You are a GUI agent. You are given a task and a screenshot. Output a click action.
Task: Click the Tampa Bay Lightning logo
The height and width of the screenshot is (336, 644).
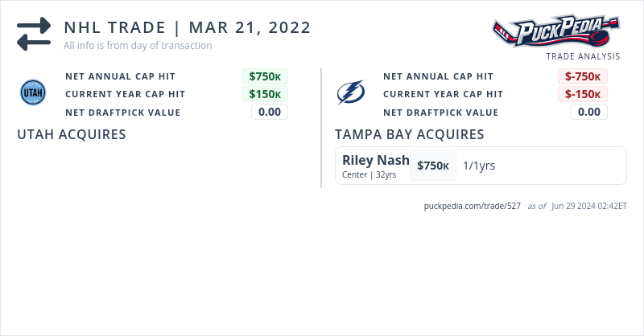point(351,94)
